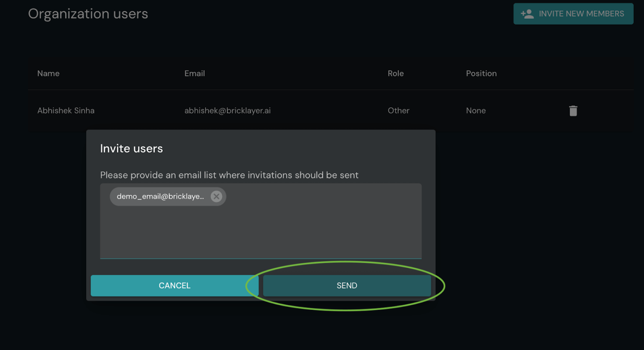
Task: Click the Name column header
Action: point(48,73)
